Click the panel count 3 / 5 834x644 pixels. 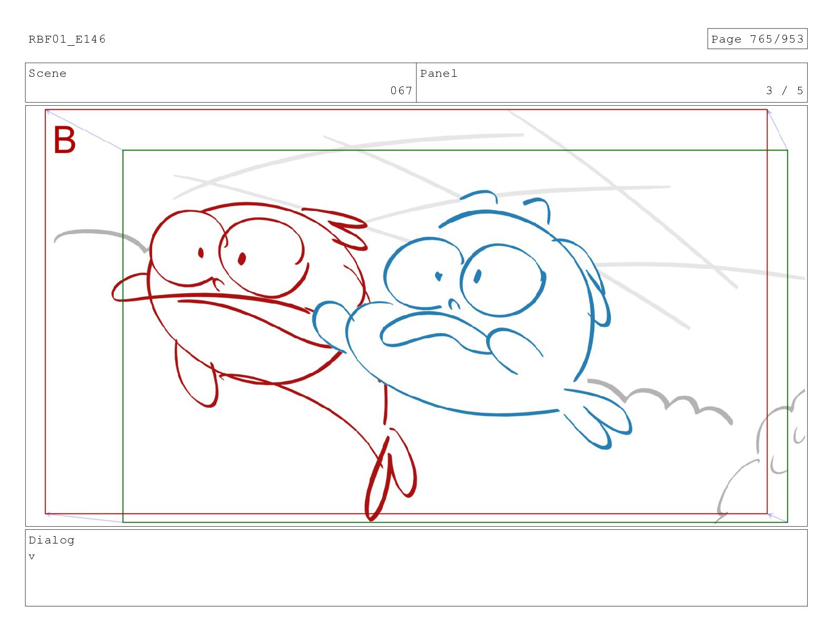pos(785,90)
